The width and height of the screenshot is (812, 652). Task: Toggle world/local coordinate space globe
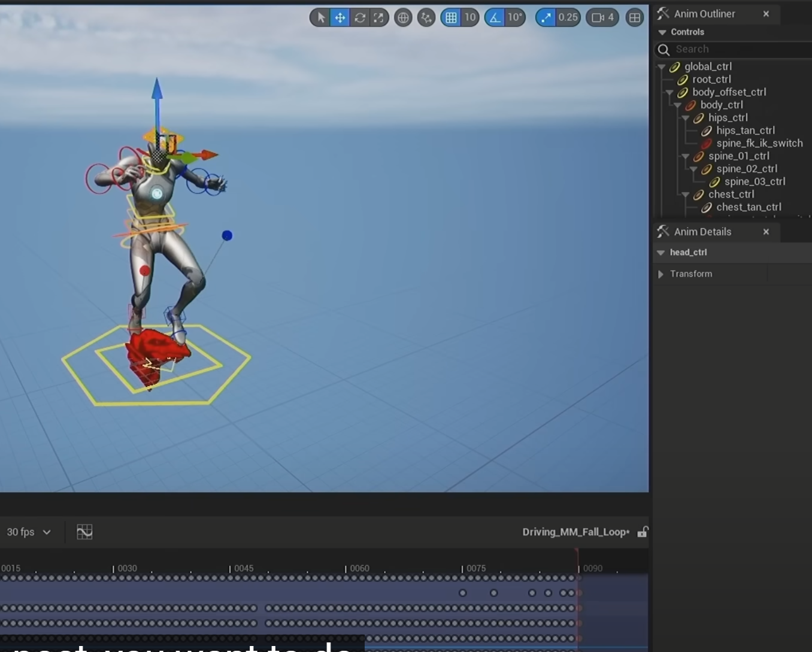click(403, 17)
